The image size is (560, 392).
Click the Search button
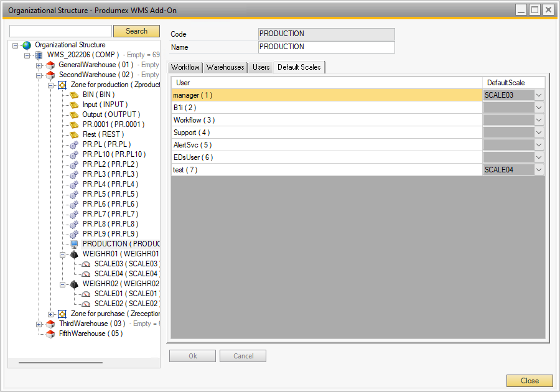136,30
